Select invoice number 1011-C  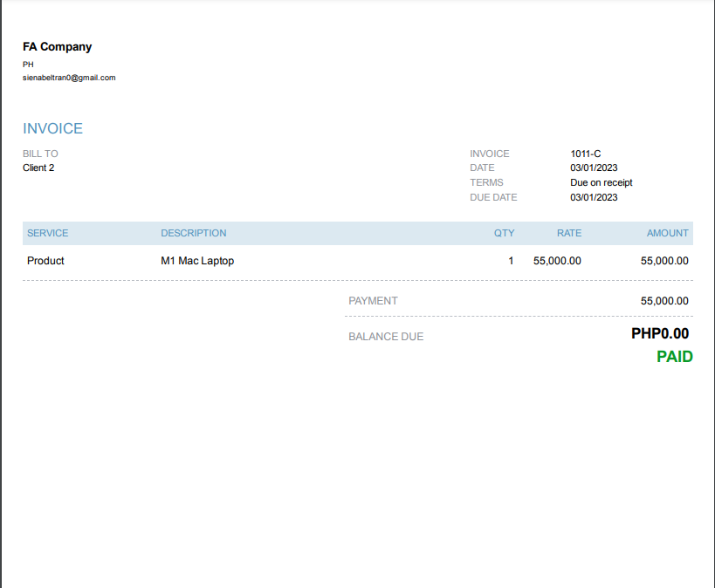pos(586,154)
